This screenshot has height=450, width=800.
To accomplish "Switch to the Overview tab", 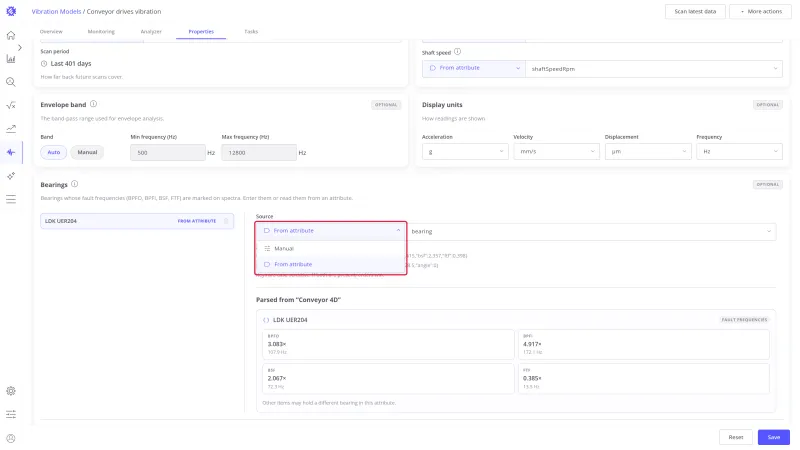I will 51,32.
